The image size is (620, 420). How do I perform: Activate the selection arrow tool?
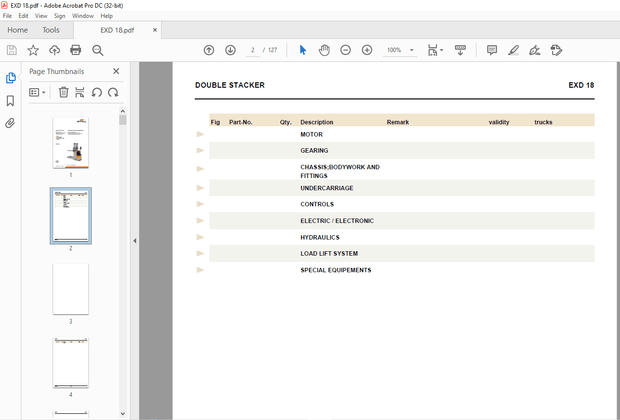pyautogui.click(x=303, y=50)
